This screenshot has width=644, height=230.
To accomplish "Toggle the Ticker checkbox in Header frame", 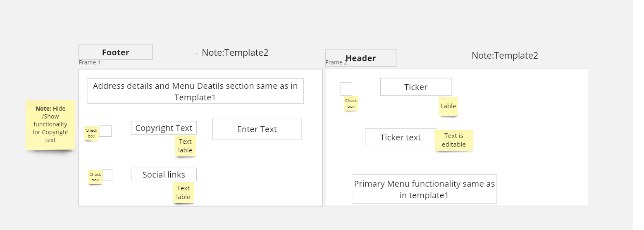I will pyautogui.click(x=346, y=89).
